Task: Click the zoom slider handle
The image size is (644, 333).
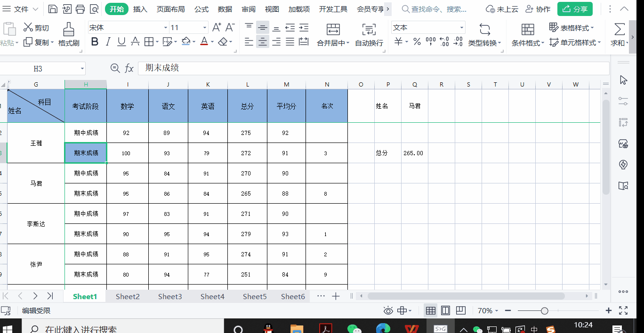Action: pos(545,310)
